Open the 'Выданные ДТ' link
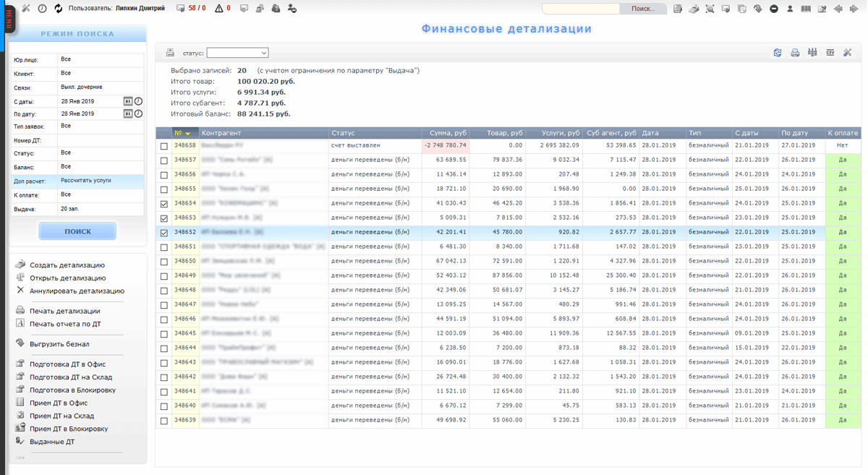Viewport: 868px width, 475px height. [52, 442]
